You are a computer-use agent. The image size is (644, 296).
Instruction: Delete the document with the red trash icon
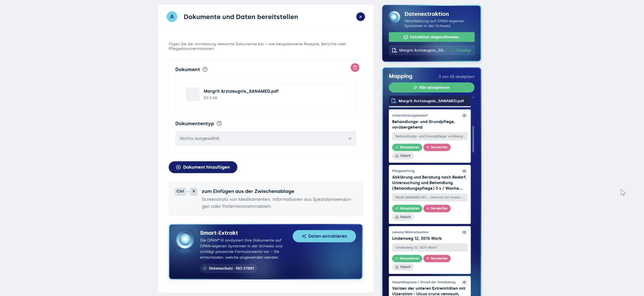click(x=355, y=67)
